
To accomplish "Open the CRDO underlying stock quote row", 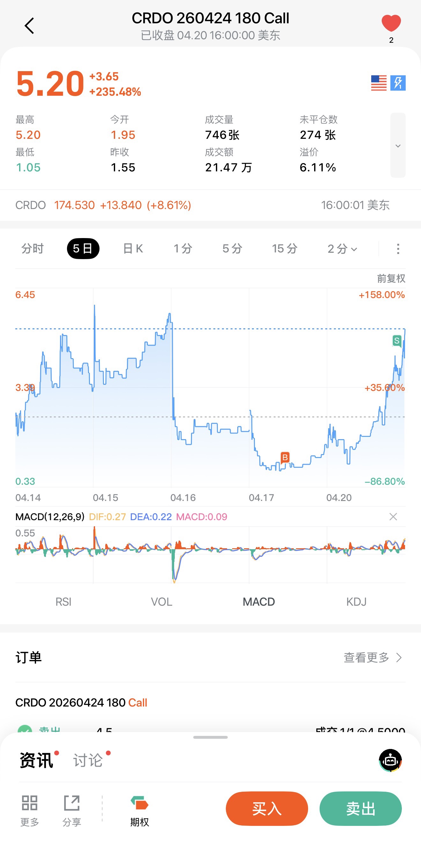I will point(202,205).
